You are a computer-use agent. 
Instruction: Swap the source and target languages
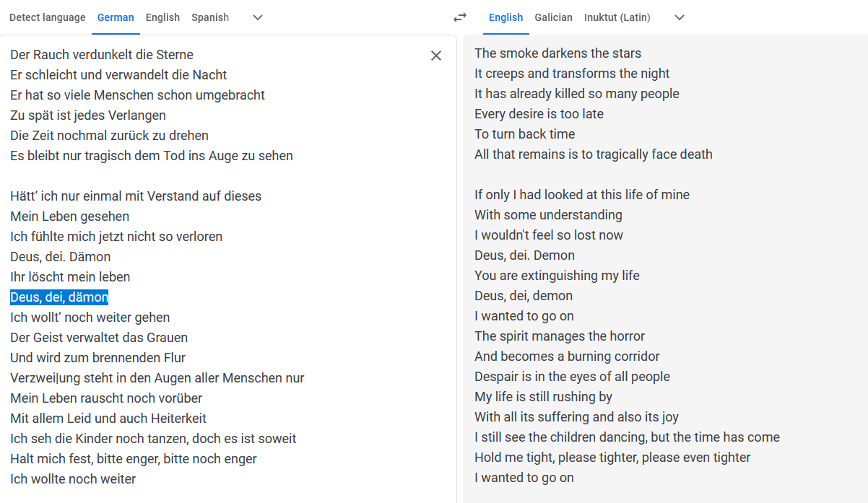pos(459,17)
